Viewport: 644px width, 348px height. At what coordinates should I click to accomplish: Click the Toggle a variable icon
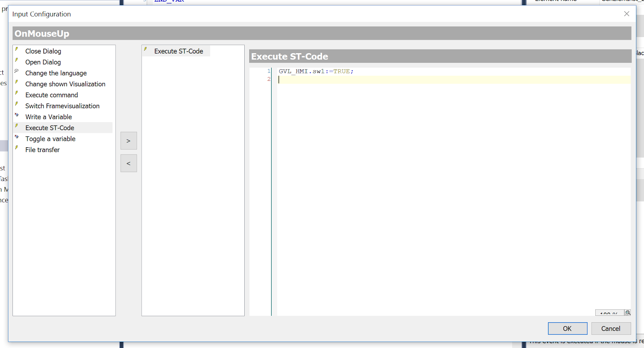[17, 137]
